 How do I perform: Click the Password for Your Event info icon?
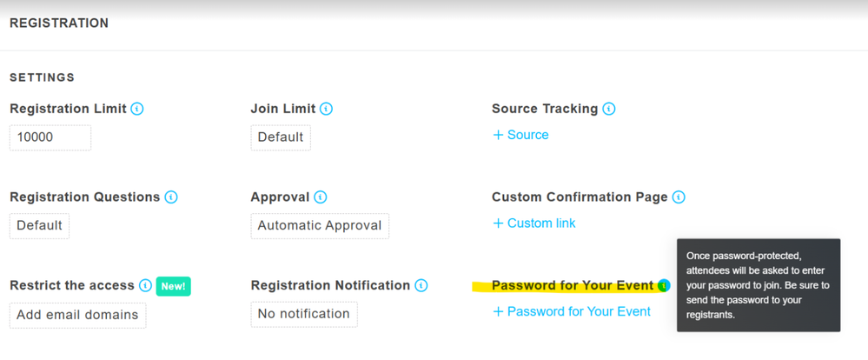pyautogui.click(x=665, y=286)
